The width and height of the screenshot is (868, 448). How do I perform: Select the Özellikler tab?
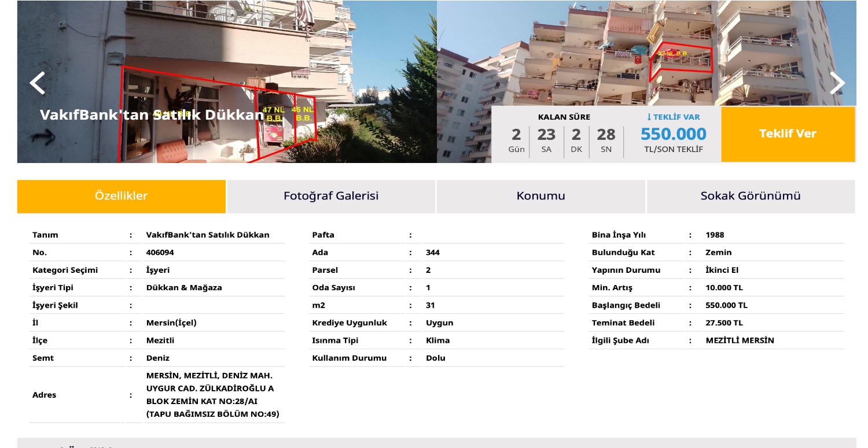tap(122, 196)
